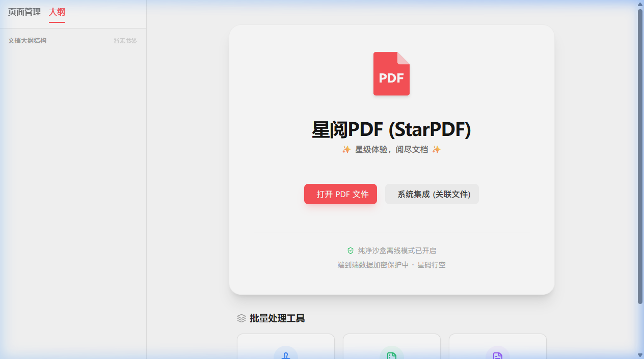The image size is (644, 359).
Task: Click 纯净沙盒离线模式已开启 text
Action: 397,251
